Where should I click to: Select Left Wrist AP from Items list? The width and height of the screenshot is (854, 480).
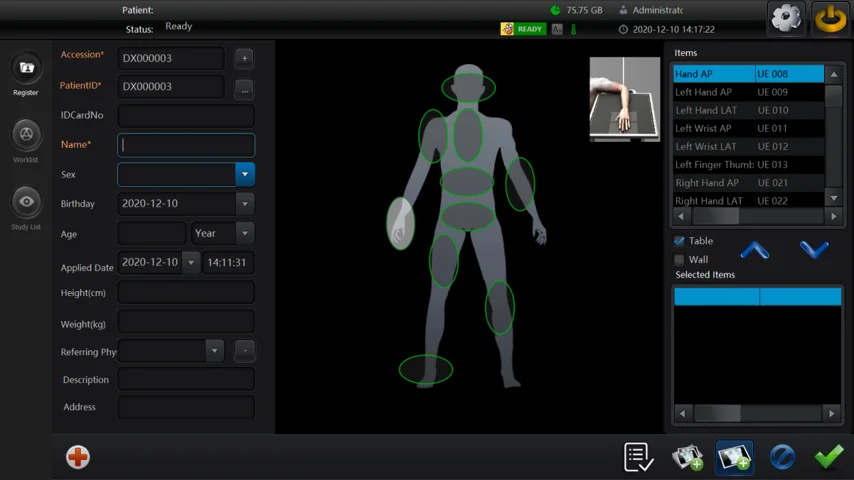pos(703,128)
